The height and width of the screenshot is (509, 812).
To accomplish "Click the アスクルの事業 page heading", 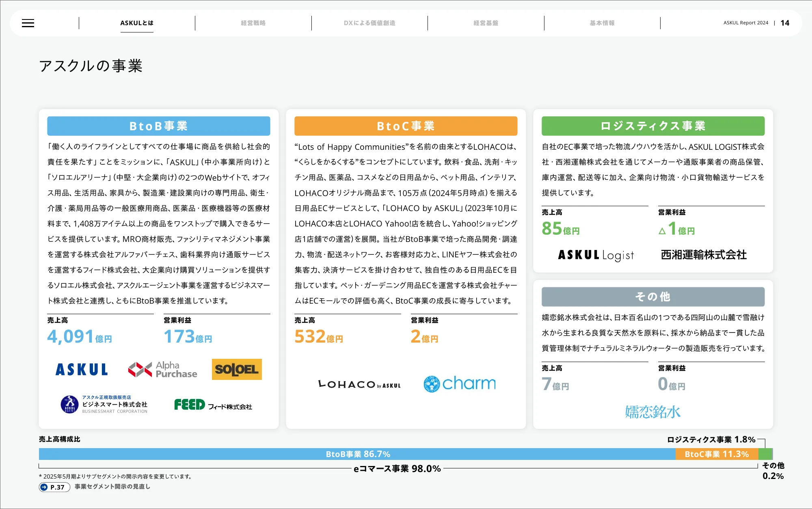I will tap(91, 66).
